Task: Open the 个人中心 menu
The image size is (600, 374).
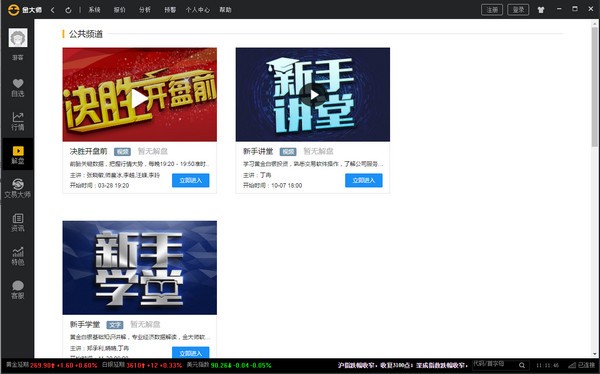Action: (198, 10)
